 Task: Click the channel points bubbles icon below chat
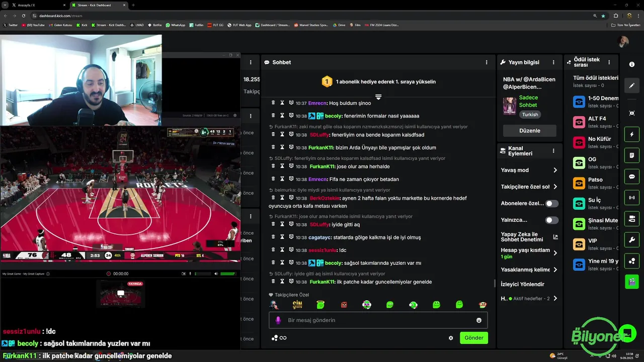point(275,338)
